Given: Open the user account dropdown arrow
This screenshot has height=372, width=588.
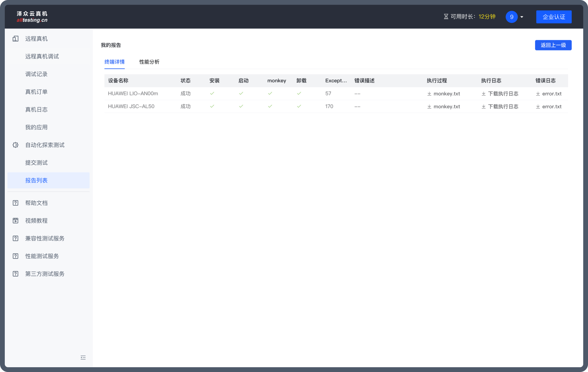Looking at the screenshot, I should [x=522, y=17].
